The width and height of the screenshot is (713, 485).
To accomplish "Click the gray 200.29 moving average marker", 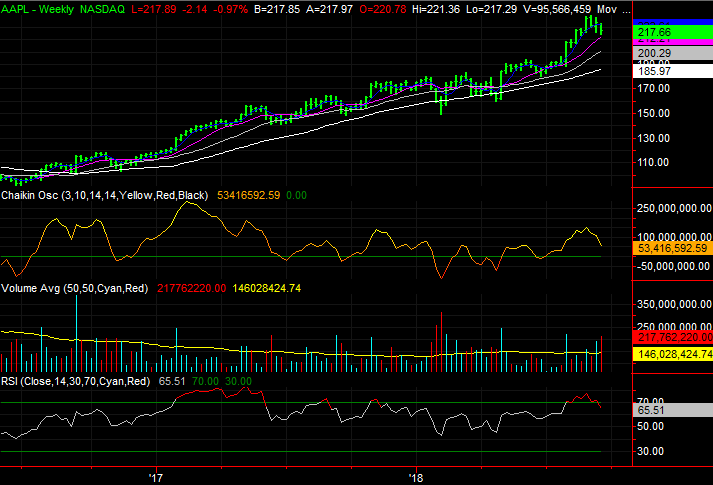I will tap(673, 53).
